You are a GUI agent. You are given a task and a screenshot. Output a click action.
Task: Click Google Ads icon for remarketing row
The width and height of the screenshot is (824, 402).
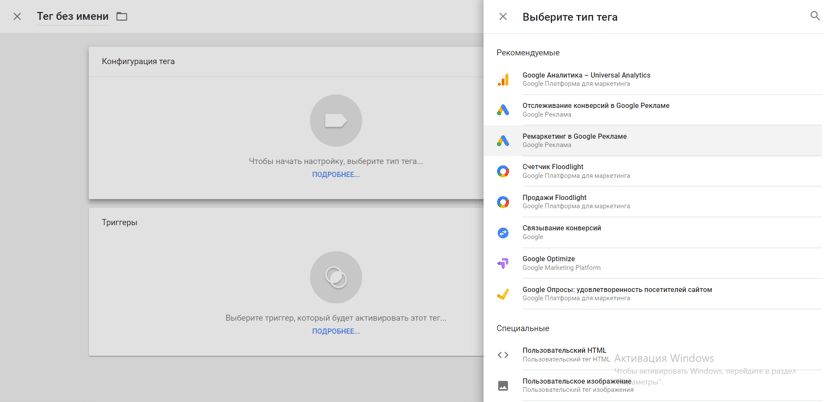pyautogui.click(x=503, y=141)
